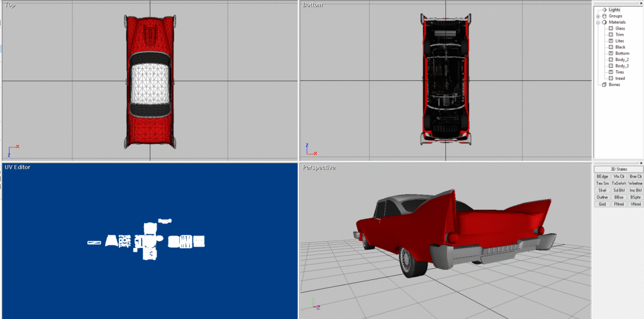
Task: Click the 3D States button
Action: [619, 169]
